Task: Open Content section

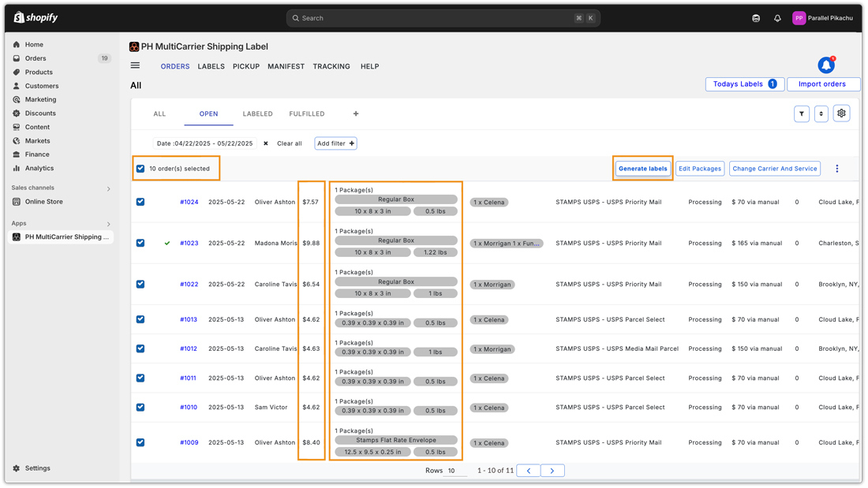Action: (x=37, y=127)
